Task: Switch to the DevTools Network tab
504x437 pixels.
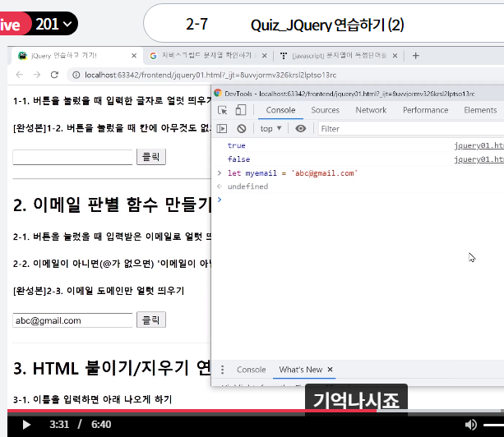Action: click(371, 110)
